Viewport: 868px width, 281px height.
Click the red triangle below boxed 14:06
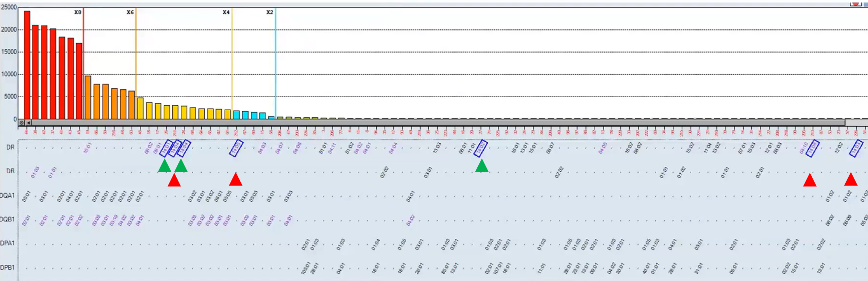click(x=809, y=180)
